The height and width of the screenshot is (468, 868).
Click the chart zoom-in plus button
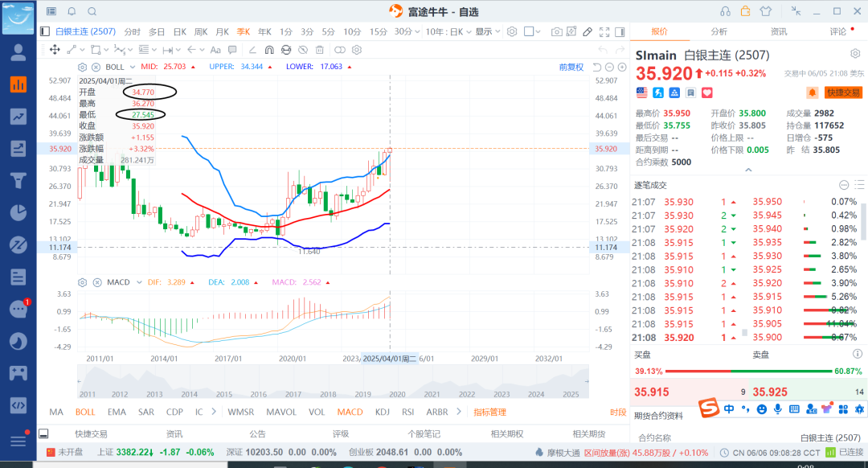(x=622, y=67)
